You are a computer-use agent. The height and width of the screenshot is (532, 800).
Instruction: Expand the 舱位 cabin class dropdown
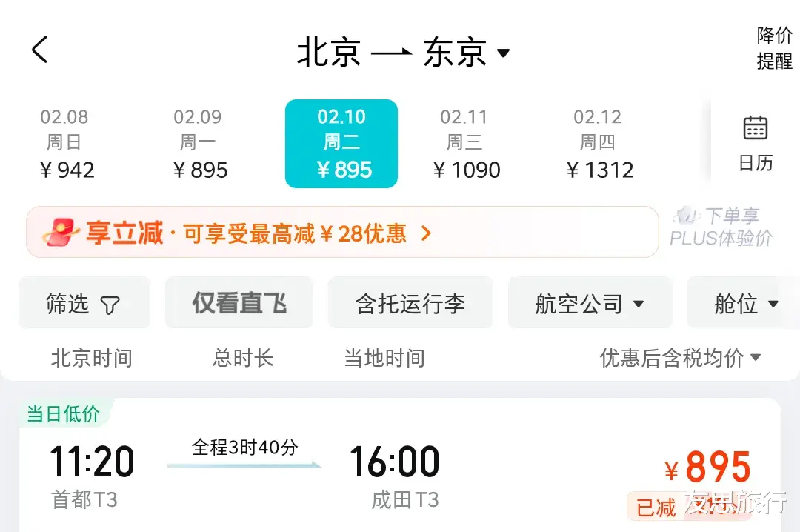745,303
